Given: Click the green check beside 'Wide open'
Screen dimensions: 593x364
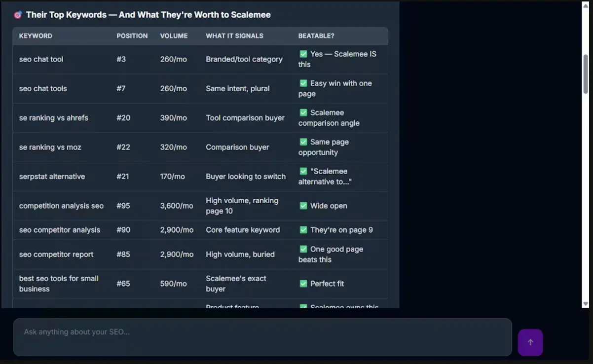Looking at the screenshot, I should [x=303, y=206].
